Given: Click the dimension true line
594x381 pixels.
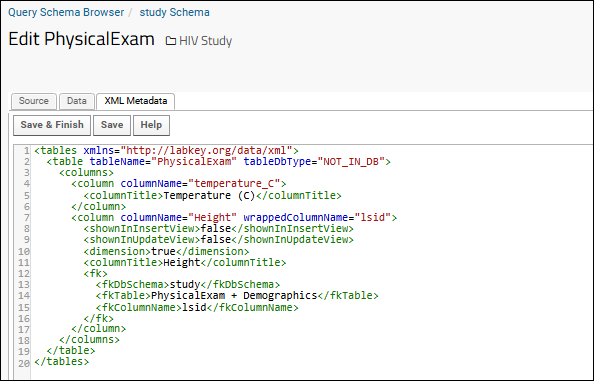Looking at the screenshot, I should tap(166, 251).
